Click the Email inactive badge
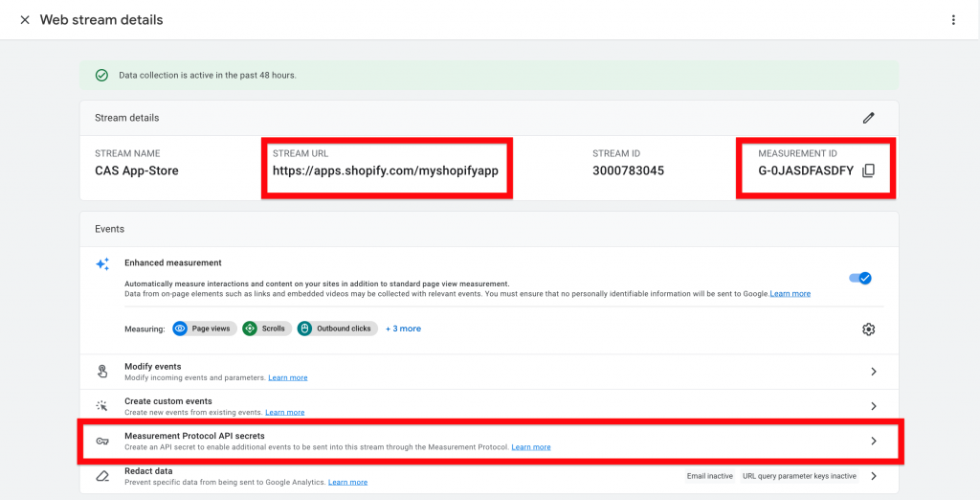This screenshot has height=500, width=980. (x=709, y=476)
